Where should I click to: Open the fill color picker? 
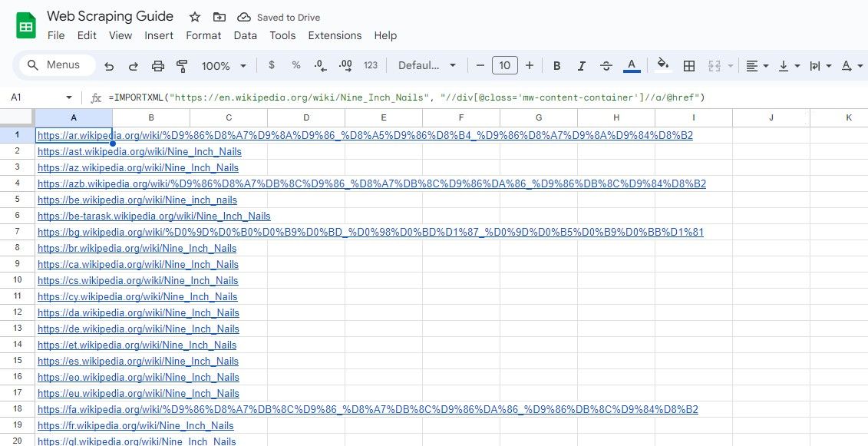pyautogui.click(x=662, y=65)
